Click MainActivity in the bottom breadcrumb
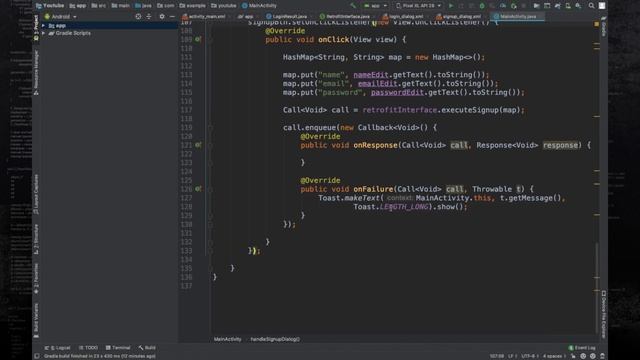The image size is (640, 360). pos(227,339)
